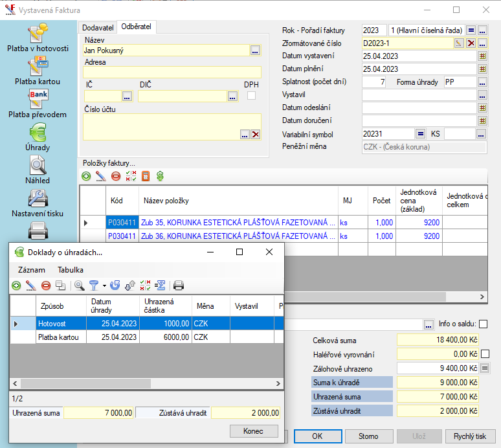This screenshot has height=448, width=501.
Task: Open the Záznam menu
Action: point(31,270)
